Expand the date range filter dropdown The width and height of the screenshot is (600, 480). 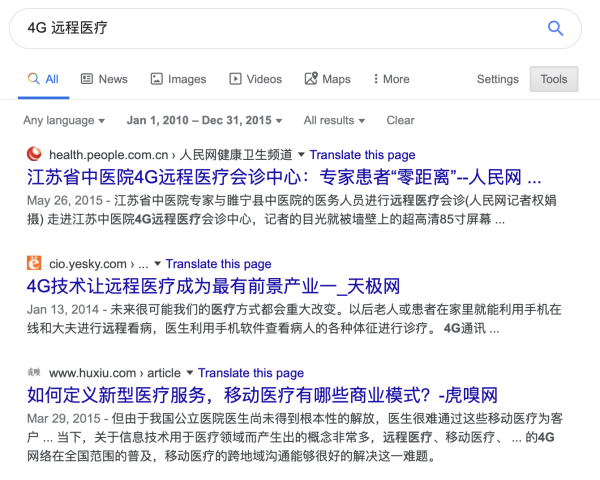(x=205, y=120)
